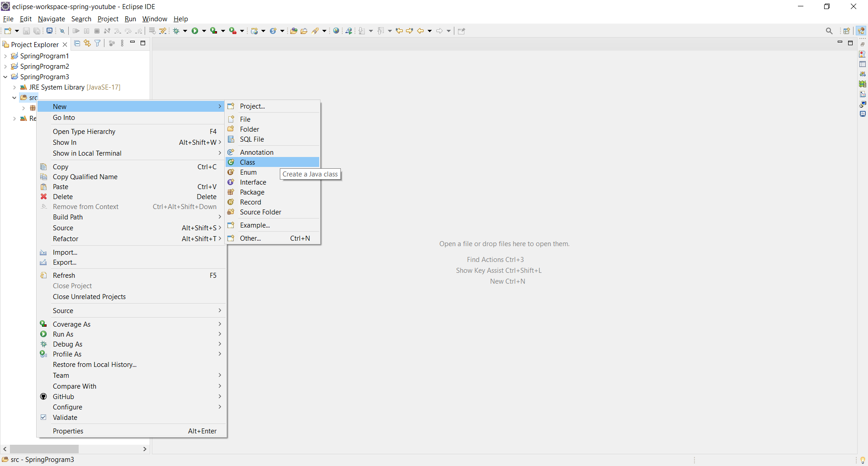Click the Open Perspective icon
The width and height of the screenshot is (868, 466).
click(847, 31)
